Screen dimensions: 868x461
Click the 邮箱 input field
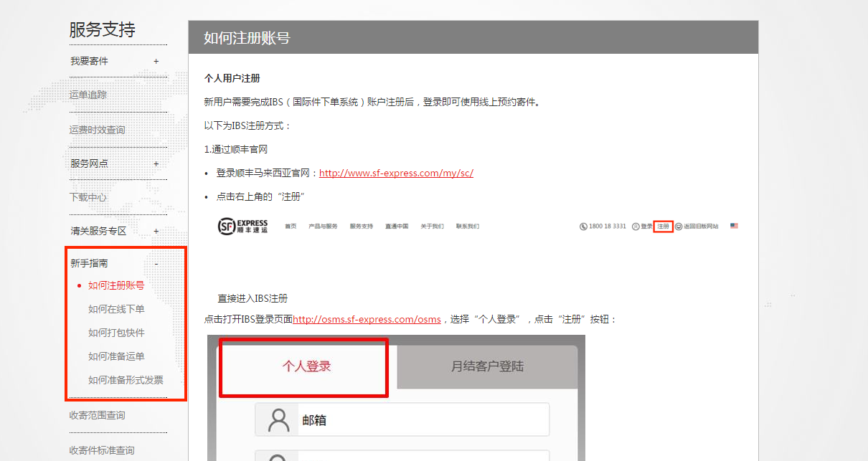click(402, 419)
